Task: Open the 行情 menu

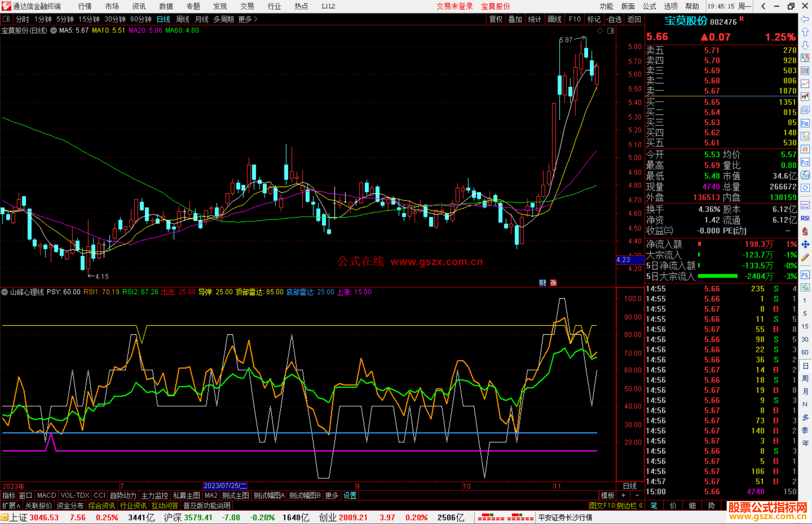Action: 85,6
